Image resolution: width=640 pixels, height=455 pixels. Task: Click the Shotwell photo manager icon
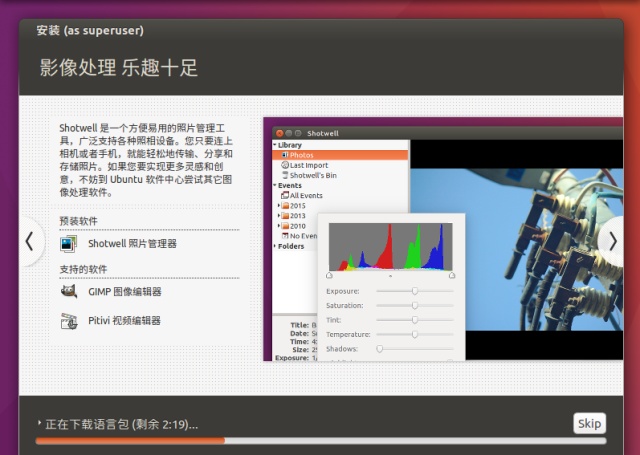point(68,244)
